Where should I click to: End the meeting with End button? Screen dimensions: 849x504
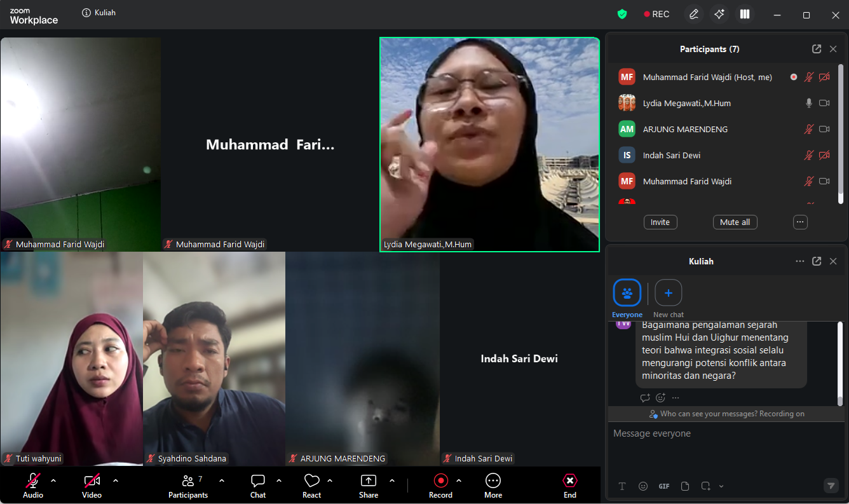570,486
